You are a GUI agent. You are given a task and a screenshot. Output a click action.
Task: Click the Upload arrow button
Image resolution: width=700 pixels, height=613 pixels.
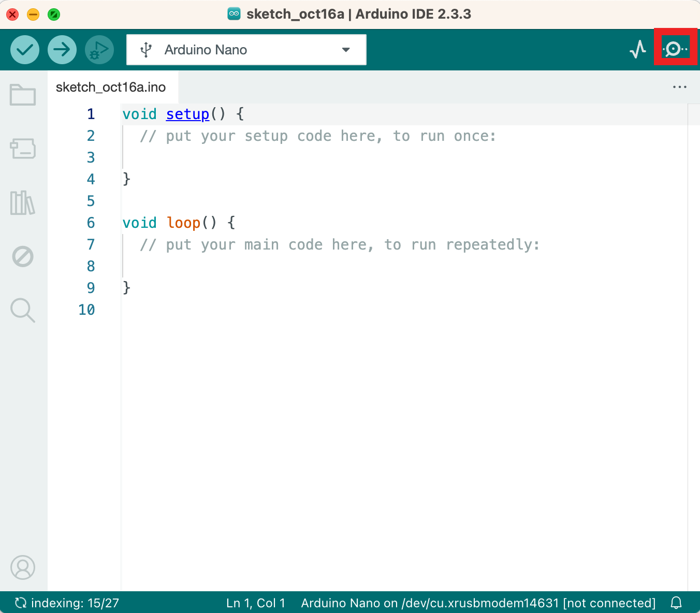click(62, 50)
